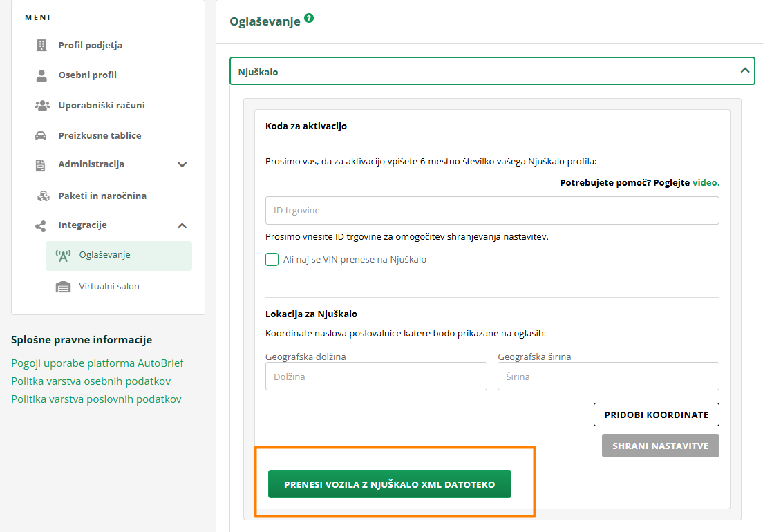
Task: Click the Uporabniški računi group icon
Action: point(41,106)
